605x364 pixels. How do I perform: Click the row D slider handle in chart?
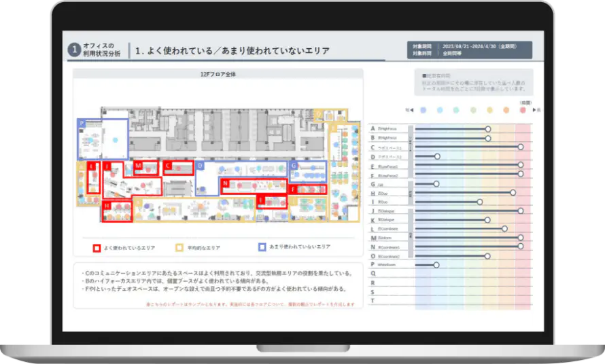coord(437,156)
